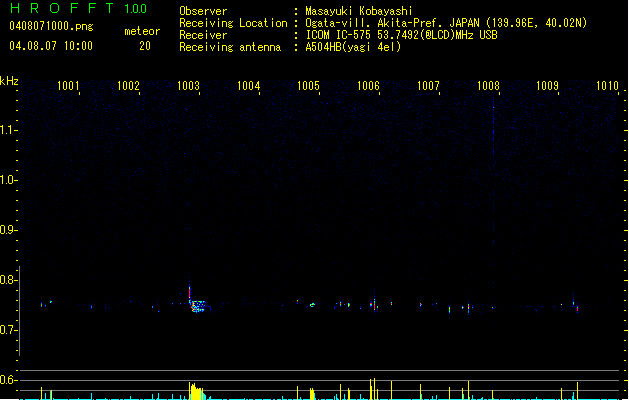Click the date stamp 04.08.07 10:00

51,46
